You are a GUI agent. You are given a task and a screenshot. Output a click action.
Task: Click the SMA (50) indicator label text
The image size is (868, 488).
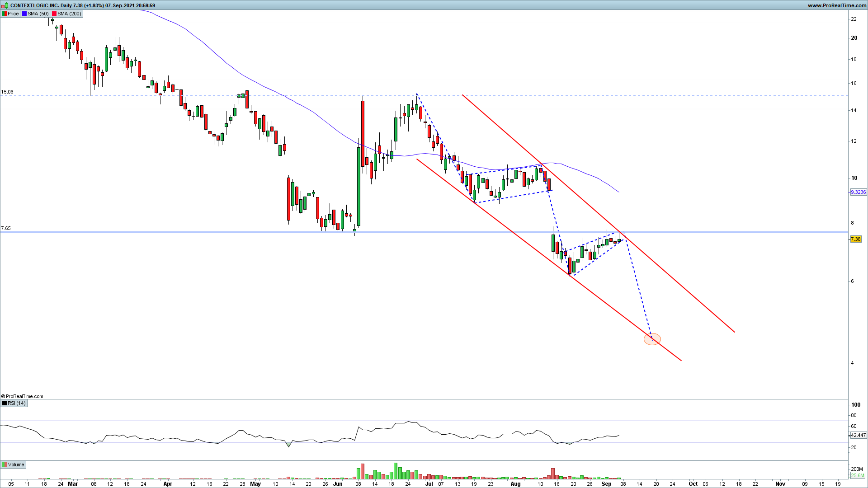tap(38, 14)
